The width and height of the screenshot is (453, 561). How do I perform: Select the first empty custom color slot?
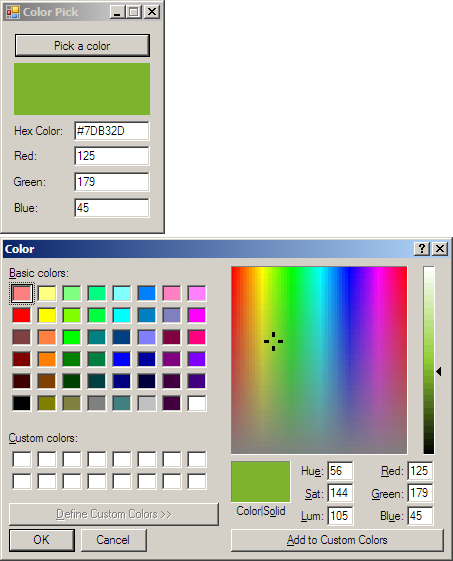22,459
